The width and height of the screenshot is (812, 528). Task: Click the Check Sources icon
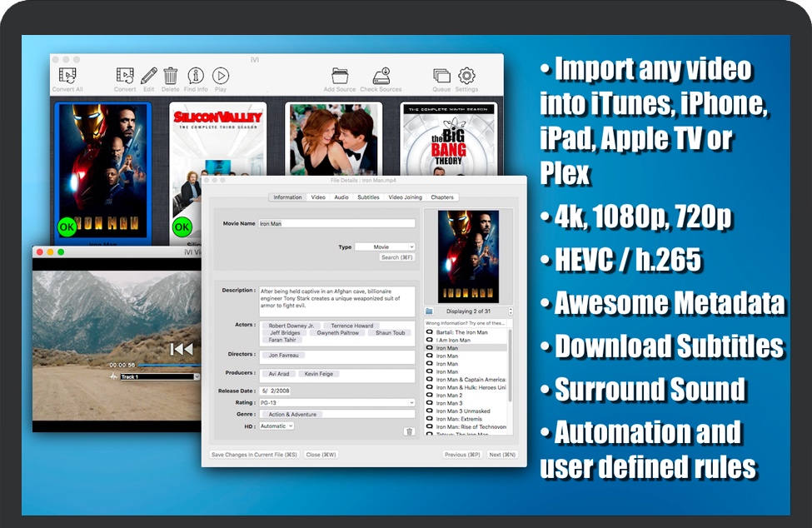tap(381, 76)
